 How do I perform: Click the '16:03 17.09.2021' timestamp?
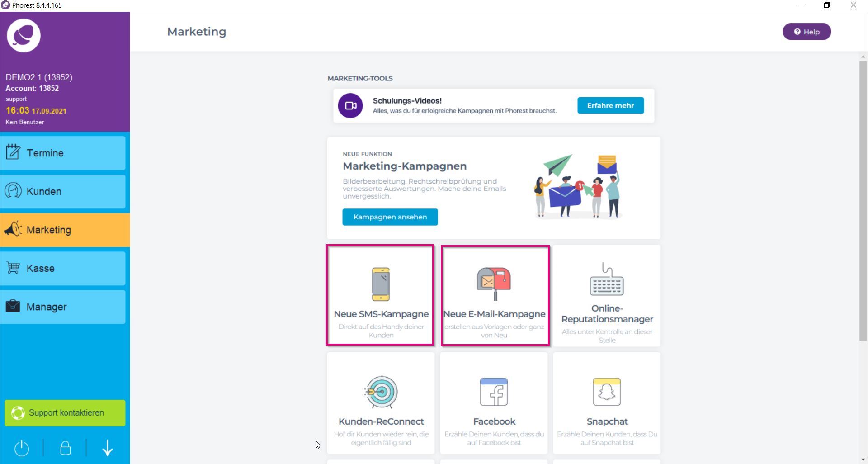pos(36,110)
